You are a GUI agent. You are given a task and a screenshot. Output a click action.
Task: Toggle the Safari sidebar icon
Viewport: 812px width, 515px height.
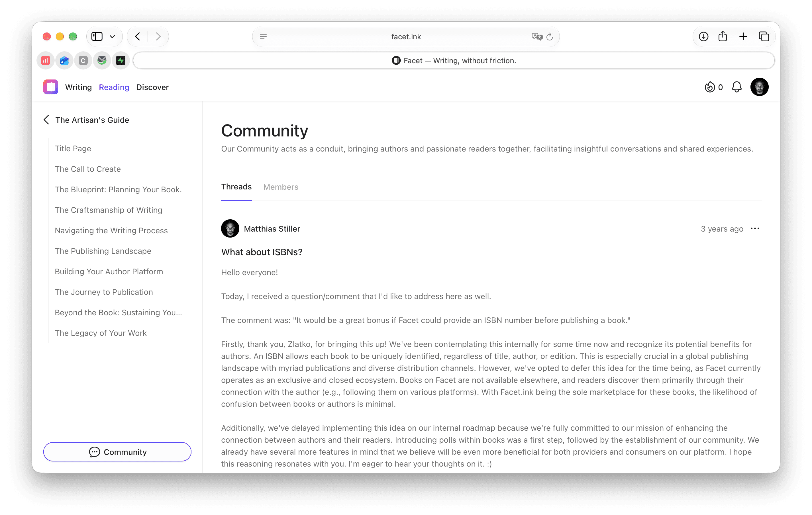pyautogui.click(x=97, y=36)
